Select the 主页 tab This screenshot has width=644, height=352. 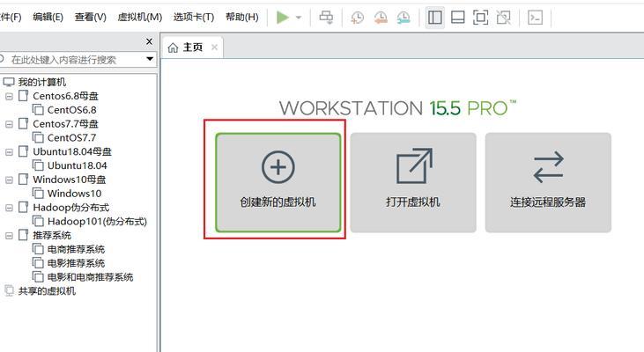[x=193, y=48]
